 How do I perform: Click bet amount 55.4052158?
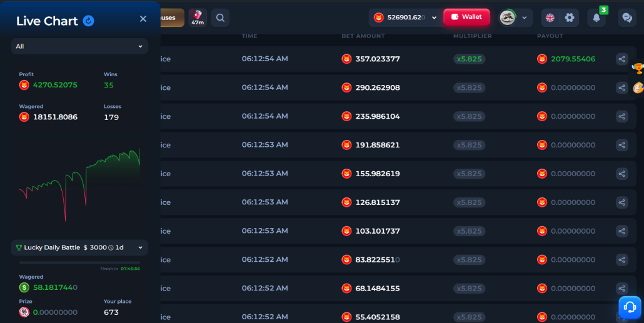(x=378, y=317)
